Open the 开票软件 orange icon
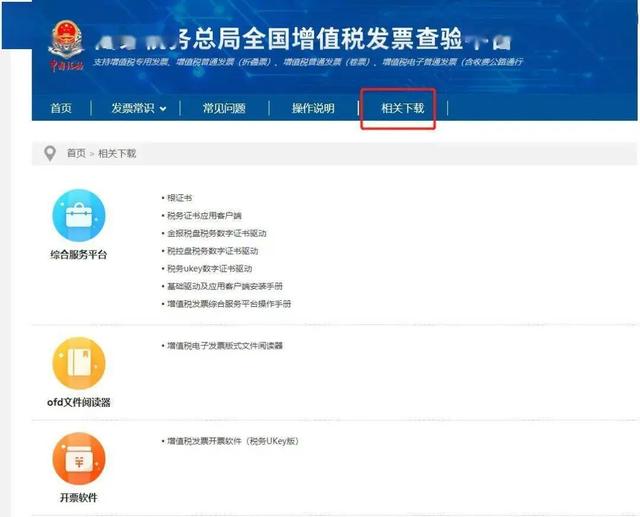 (x=79, y=458)
